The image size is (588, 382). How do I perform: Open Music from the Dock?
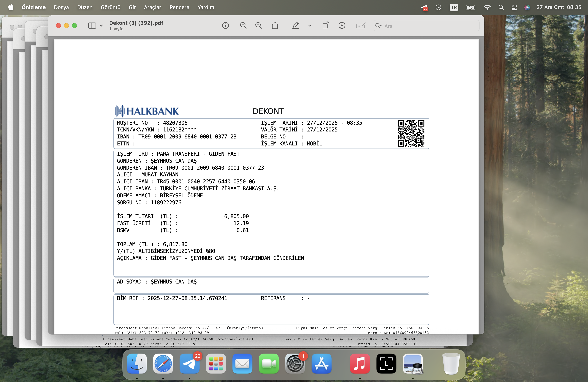(x=360, y=363)
